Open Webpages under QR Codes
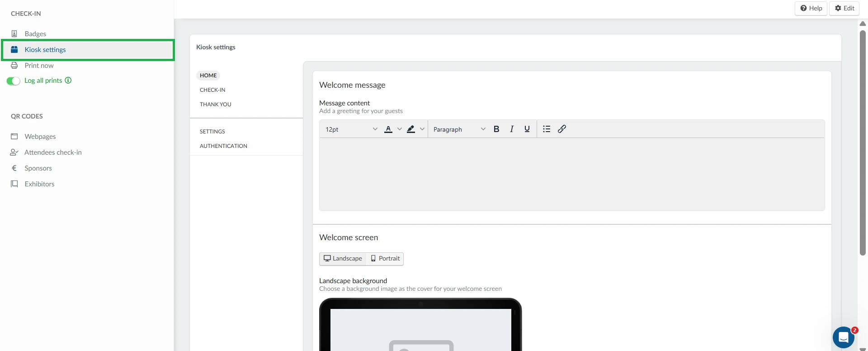868x351 pixels. [40, 137]
